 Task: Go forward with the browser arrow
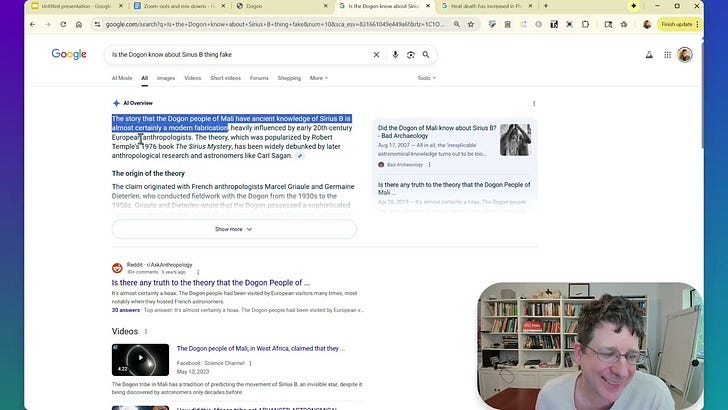47,24
